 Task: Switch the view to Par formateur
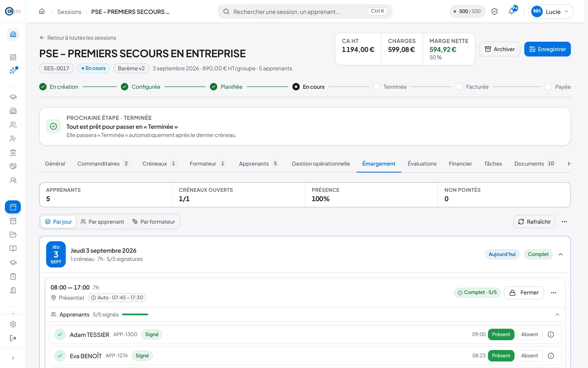tap(154, 222)
